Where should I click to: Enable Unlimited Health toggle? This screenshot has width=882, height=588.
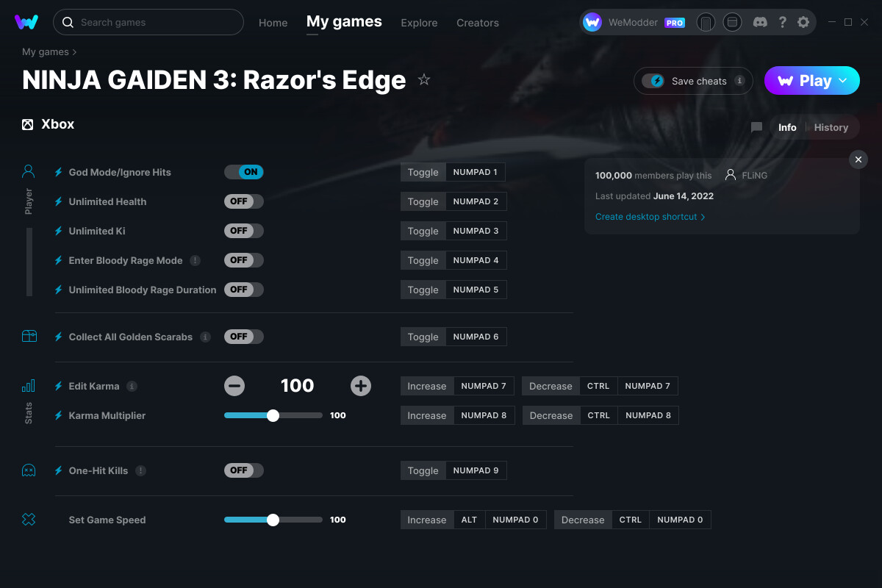coord(244,201)
